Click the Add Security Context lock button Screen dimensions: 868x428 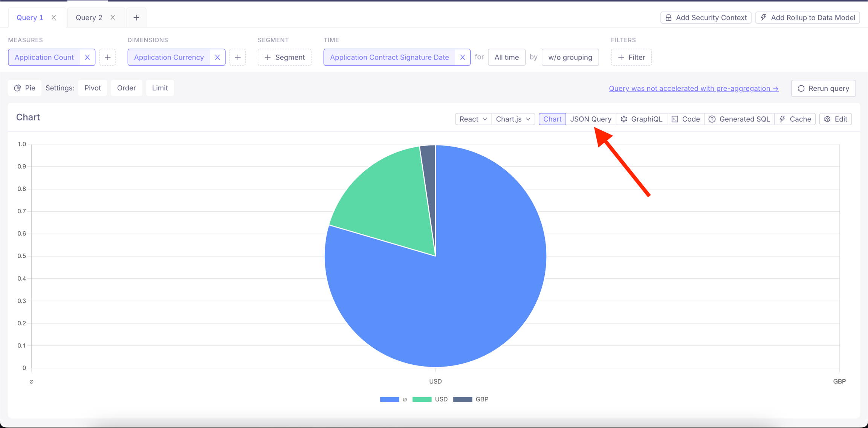click(706, 18)
